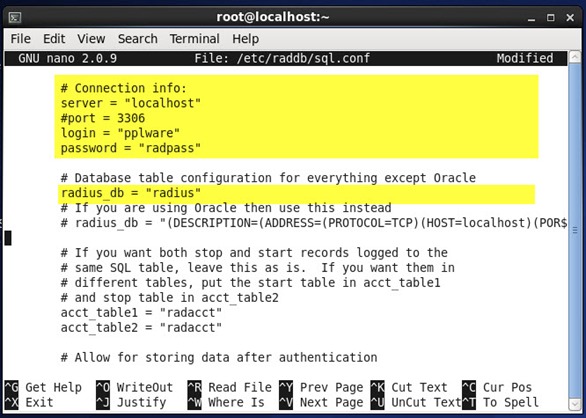Viewport: 586px width, 418px height.
Task: Click the radius_db = "radius" line
Action: pyautogui.click(x=131, y=193)
